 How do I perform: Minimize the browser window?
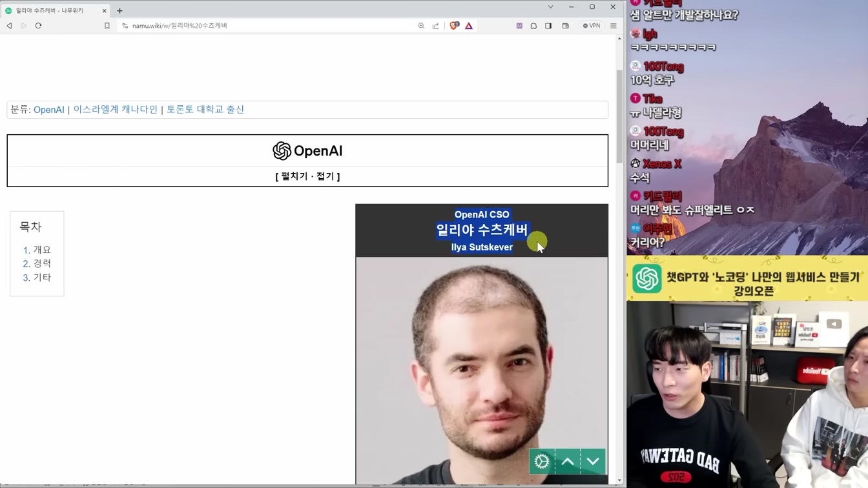tap(571, 7)
